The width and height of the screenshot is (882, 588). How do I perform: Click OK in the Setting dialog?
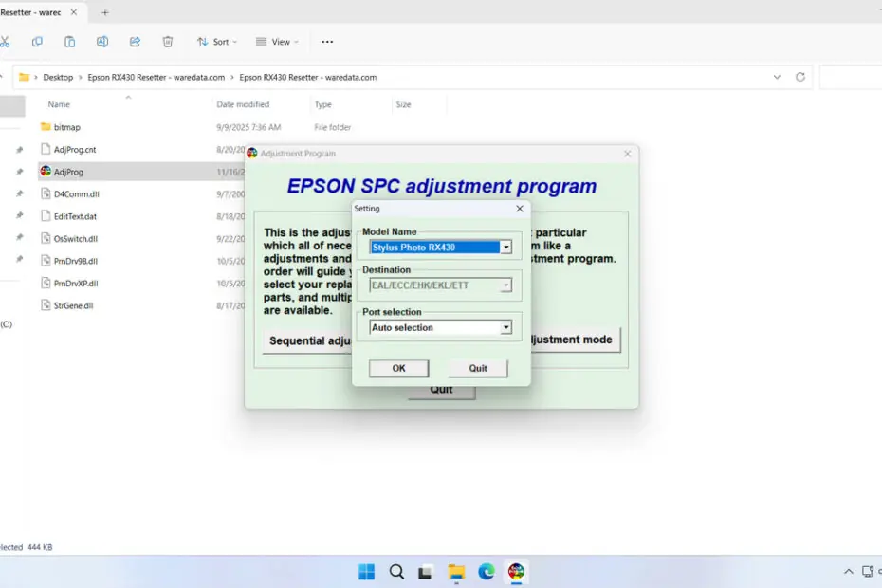[x=399, y=368]
